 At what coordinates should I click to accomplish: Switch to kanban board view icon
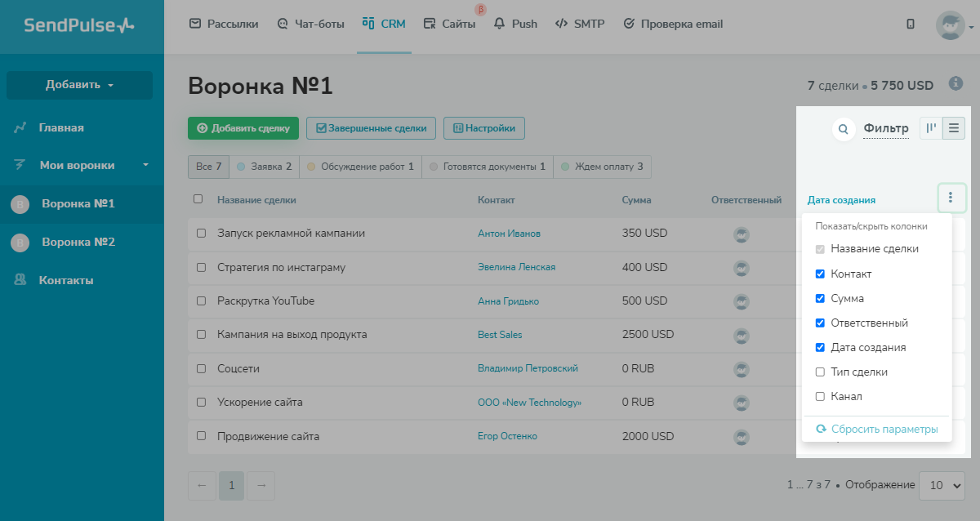click(x=931, y=128)
